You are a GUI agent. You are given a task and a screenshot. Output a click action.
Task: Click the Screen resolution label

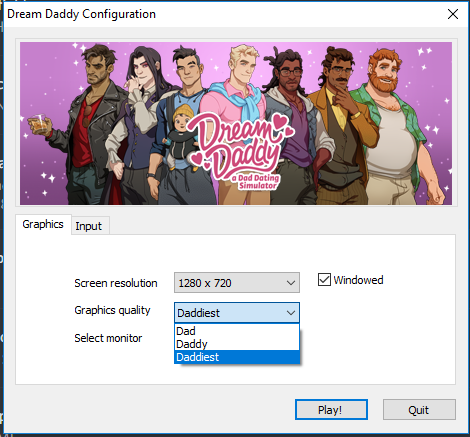coord(116,283)
